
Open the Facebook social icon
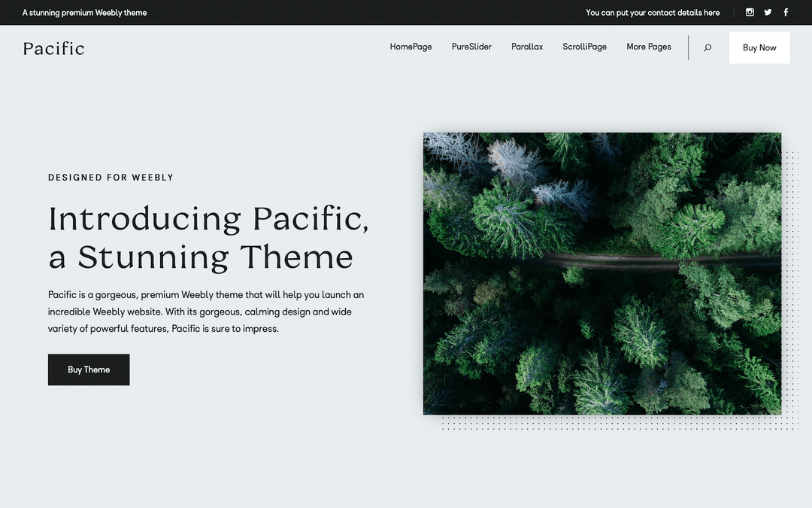[x=785, y=12]
